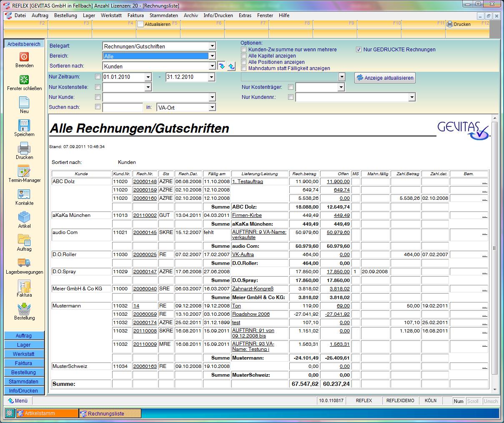The width and height of the screenshot is (504, 423).
Task: Open the start date 01.01.2010 picker
Action: (x=148, y=77)
